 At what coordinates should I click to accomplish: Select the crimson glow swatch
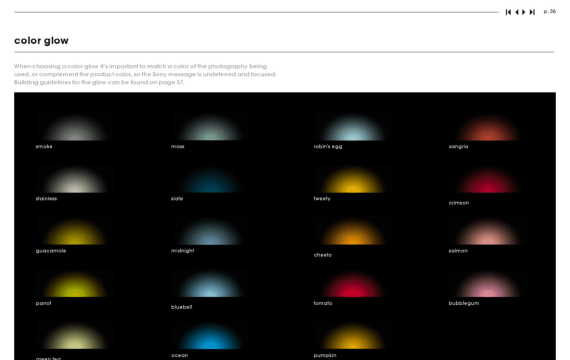coord(487,180)
